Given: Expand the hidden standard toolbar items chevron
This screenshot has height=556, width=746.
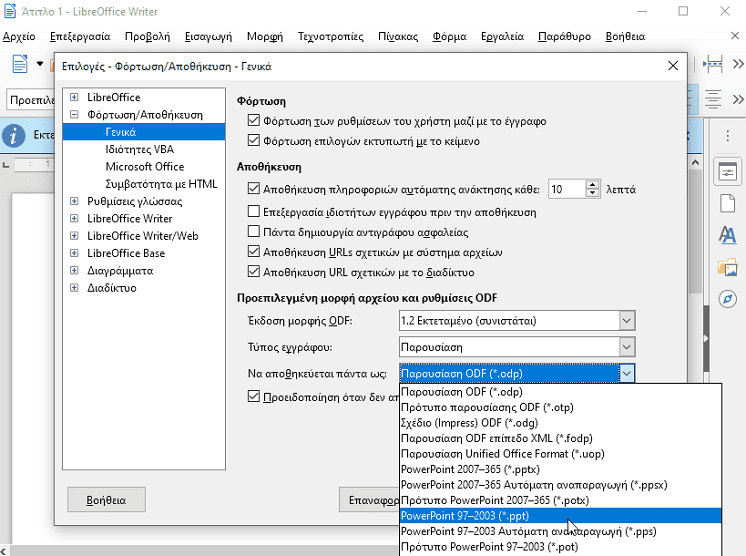Looking at the screenshot, I should point(738,64).
